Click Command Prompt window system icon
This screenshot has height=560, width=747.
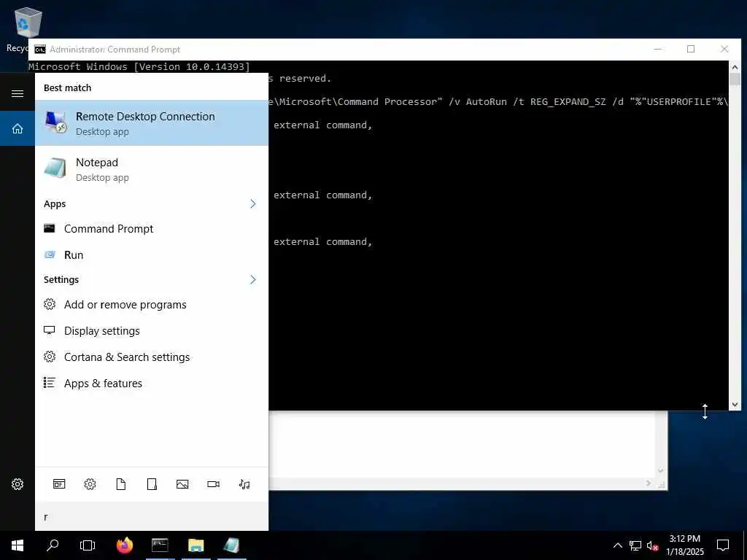(x=40, y=50)
